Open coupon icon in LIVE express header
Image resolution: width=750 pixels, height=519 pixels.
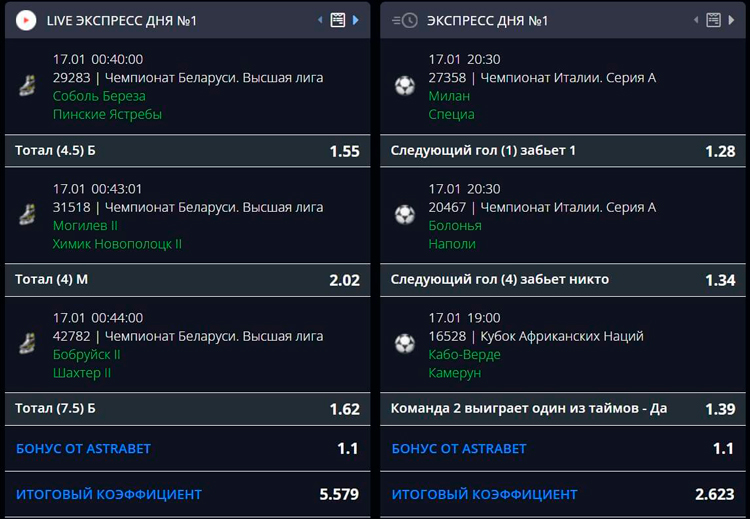point(338,20)
